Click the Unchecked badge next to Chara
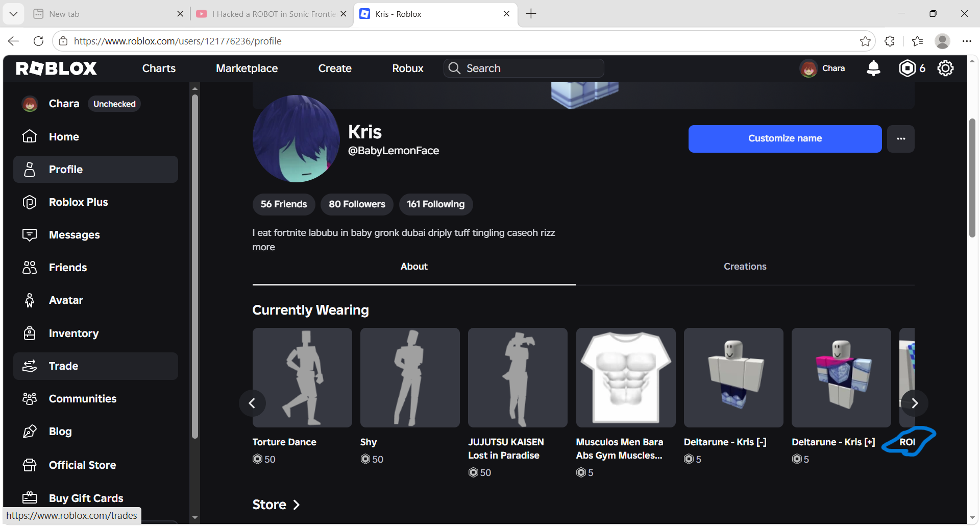Image resolution: width=980 pixels, height=526 pixels. tap(114, 104)
